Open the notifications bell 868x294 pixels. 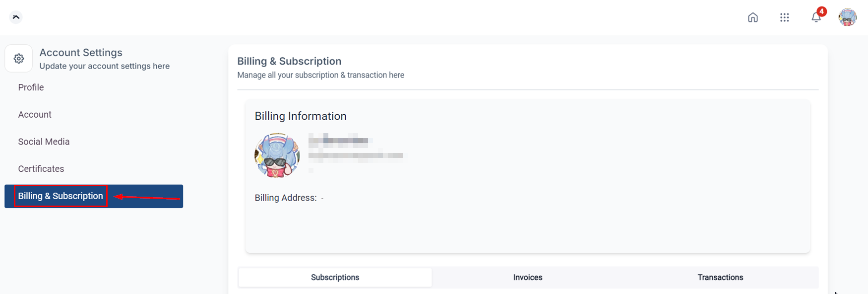[x=816, y=17]
